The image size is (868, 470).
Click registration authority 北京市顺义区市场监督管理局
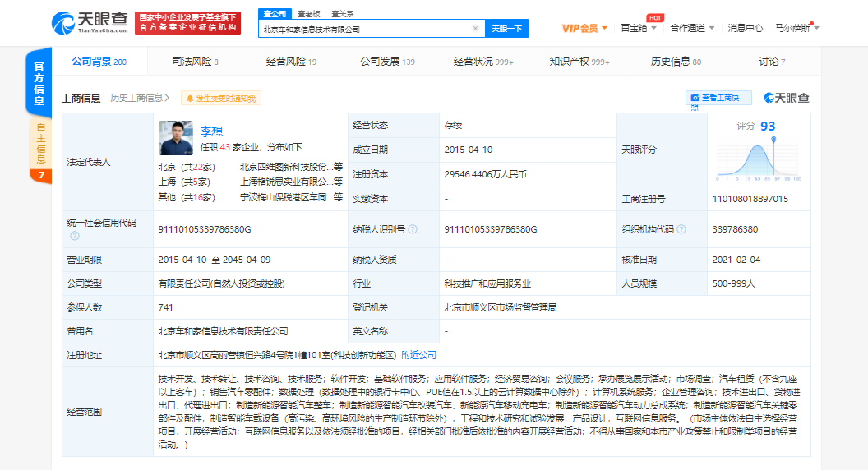pyautogui.click(x=501, y=307)
